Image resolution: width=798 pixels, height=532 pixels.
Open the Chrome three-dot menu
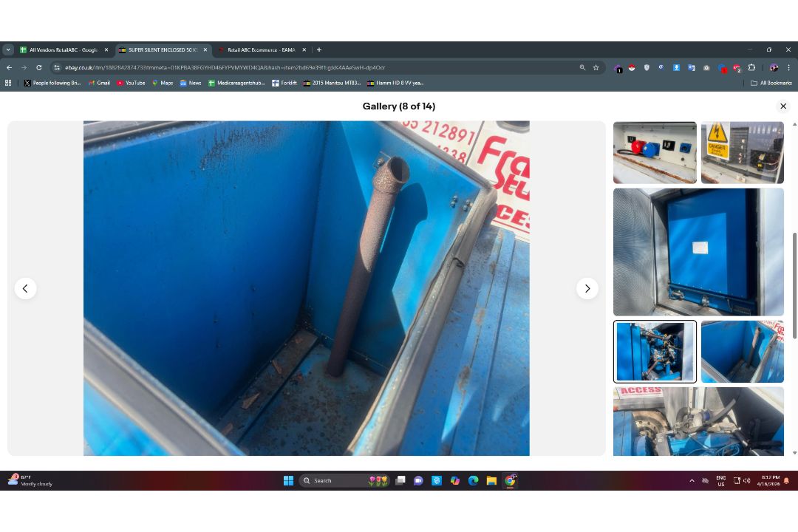[789, 67]
